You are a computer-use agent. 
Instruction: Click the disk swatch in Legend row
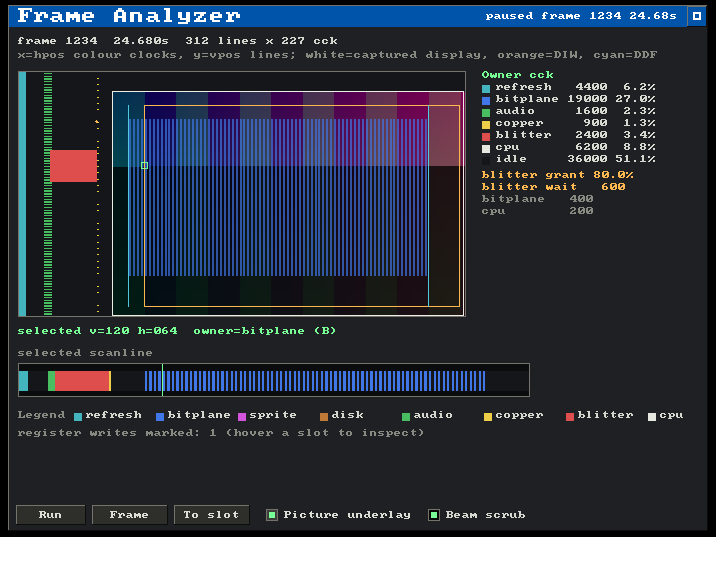pyautogui.click(x=324, y=417)
